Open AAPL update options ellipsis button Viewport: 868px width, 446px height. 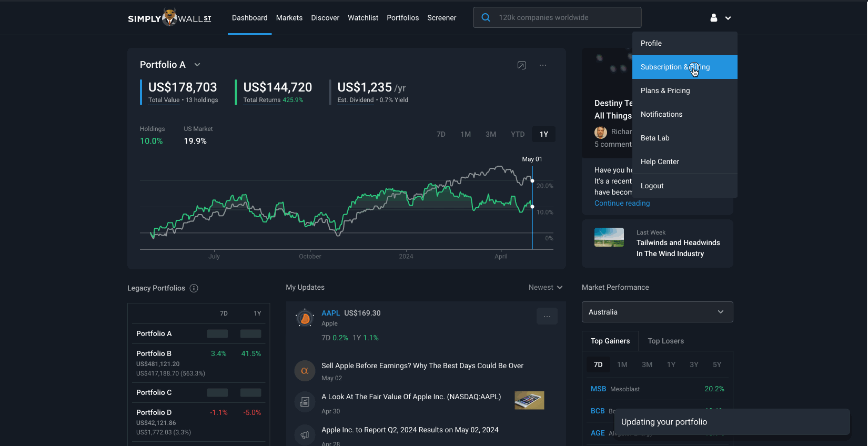547,316
